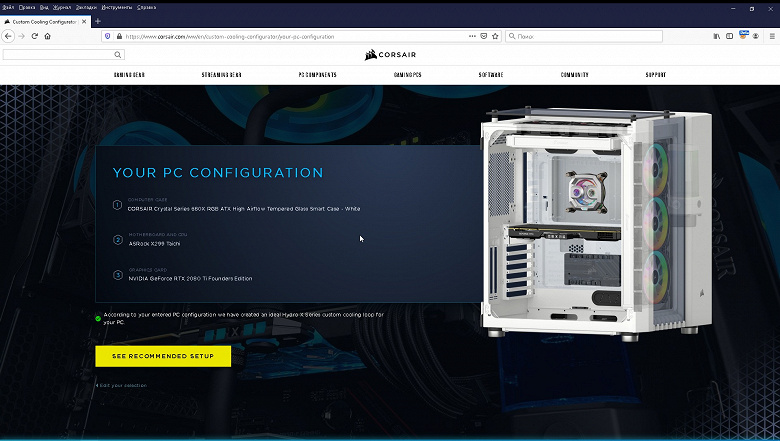Open the Вид menu
The width and height of the screenshot is (780, 441).
point(44,7)
